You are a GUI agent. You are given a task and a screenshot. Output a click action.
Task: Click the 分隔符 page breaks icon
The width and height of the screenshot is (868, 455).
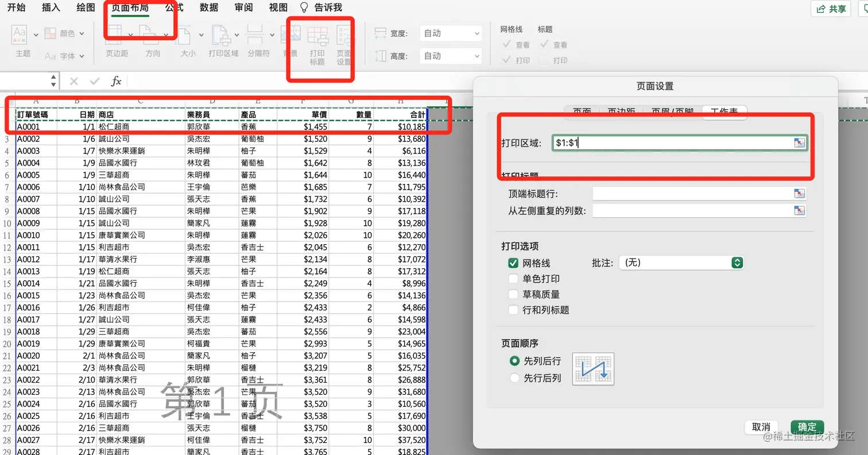(x=254, y=35)
